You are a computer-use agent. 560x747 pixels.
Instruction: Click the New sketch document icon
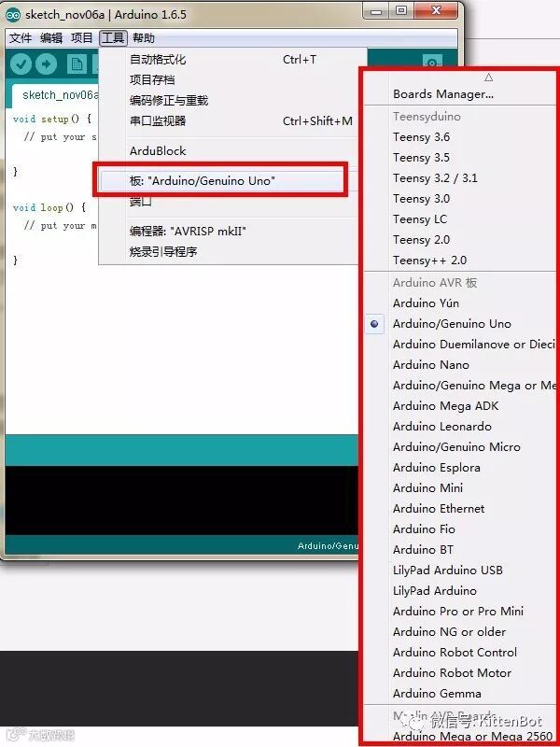click(77, 64)
